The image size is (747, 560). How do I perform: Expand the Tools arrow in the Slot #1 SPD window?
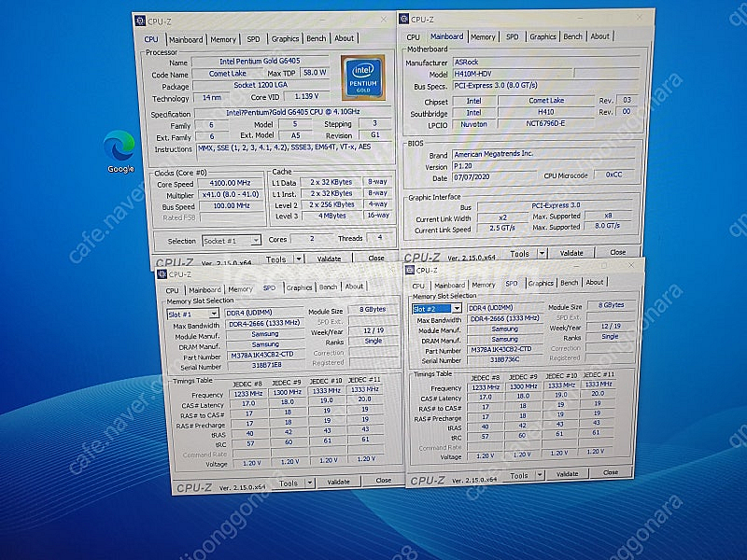(x=310, y=483)
